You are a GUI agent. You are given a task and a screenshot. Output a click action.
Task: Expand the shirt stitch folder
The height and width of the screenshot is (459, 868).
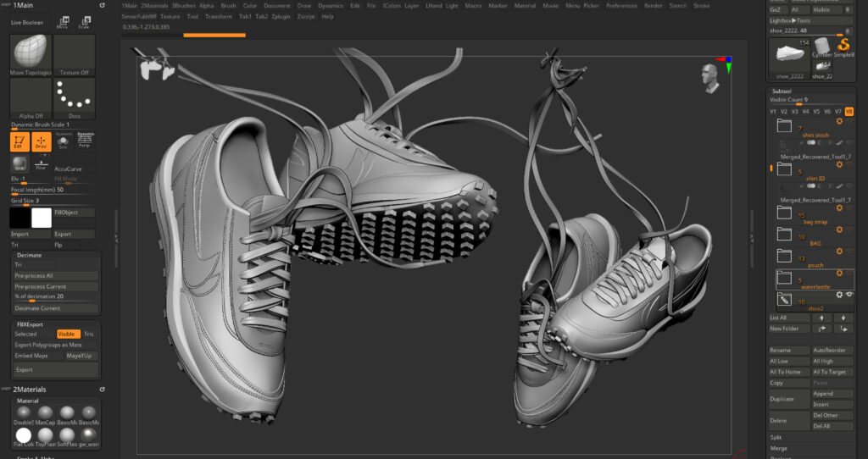pyautogui.click(x=784, y=126)
